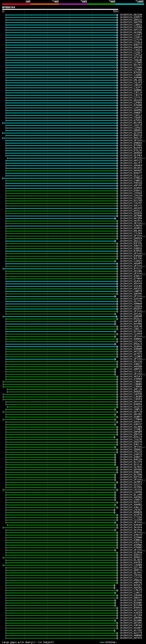This screenshot has width=146, height=644.
Task: Select hit UniRef100_A9U759
Action: click(x=131, y=22)
